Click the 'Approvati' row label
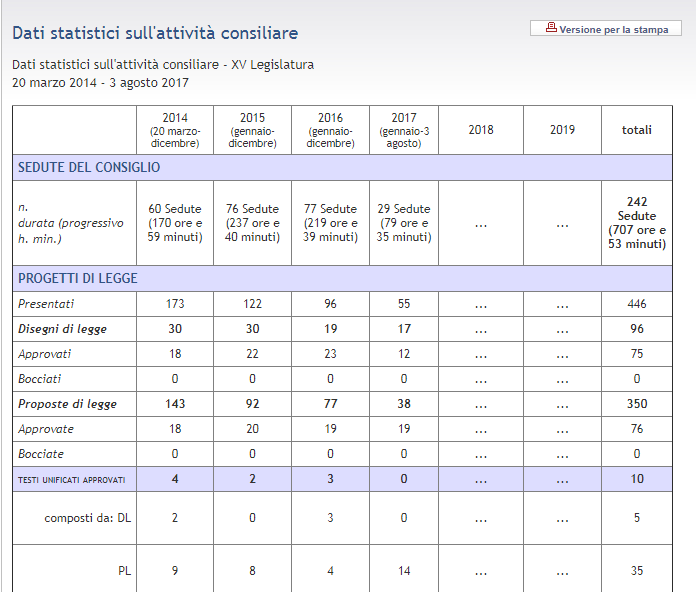This screenshot has height=592, width=696. click(44, 354)
